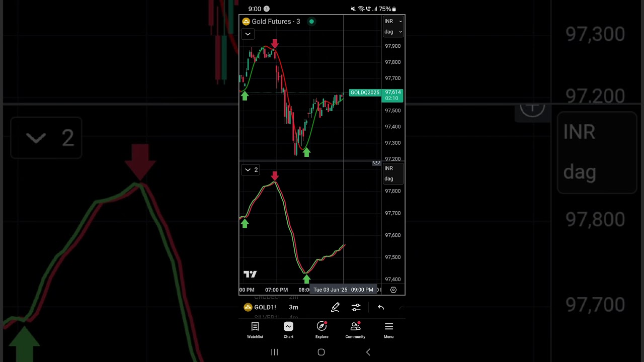The width and height of the screenshot is (644, 362).
Task: Open the Menu tab
Action: click(x=389, y=330)
